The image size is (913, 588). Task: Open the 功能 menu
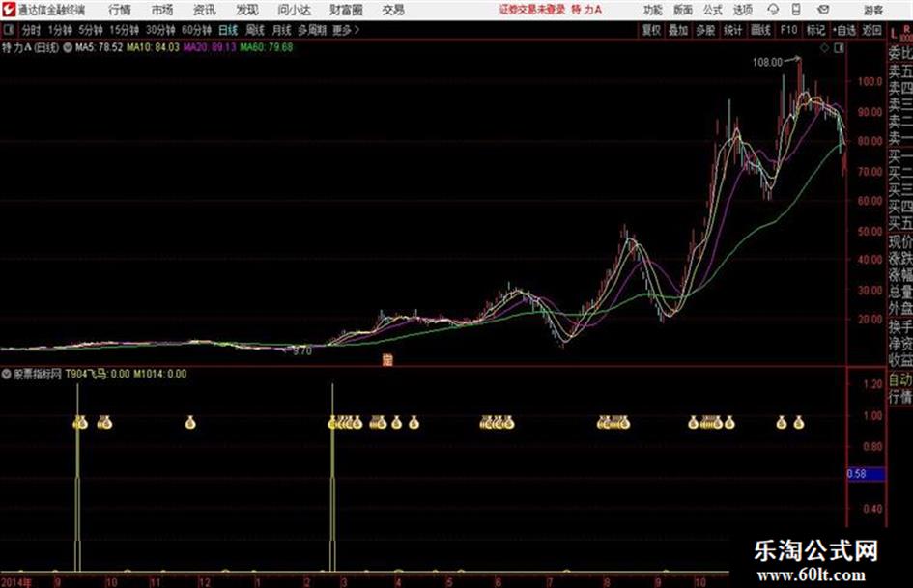(653, 10)
